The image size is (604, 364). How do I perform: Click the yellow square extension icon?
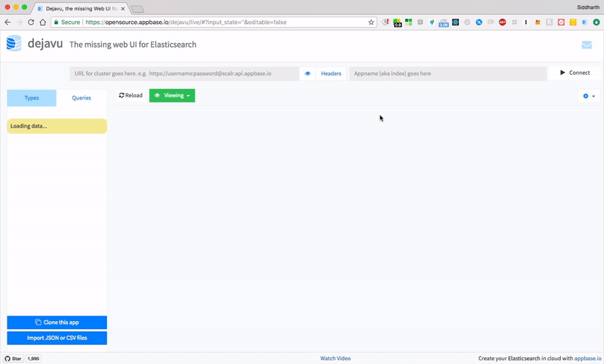pos(573,23)
